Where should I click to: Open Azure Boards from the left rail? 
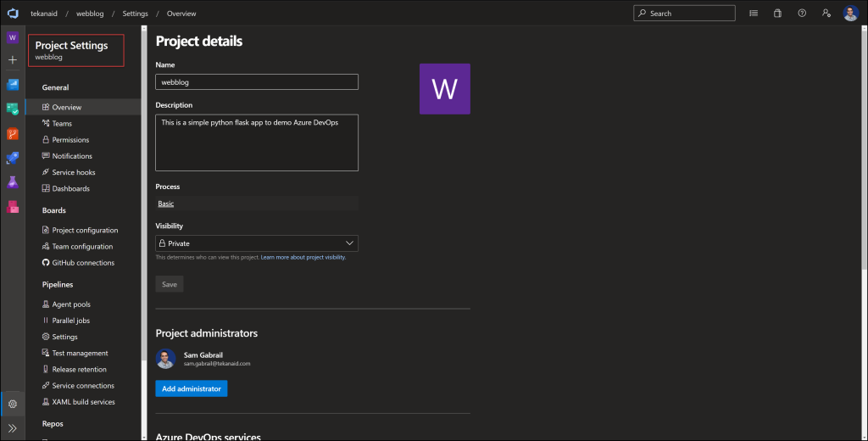click(x=13, y=109)
